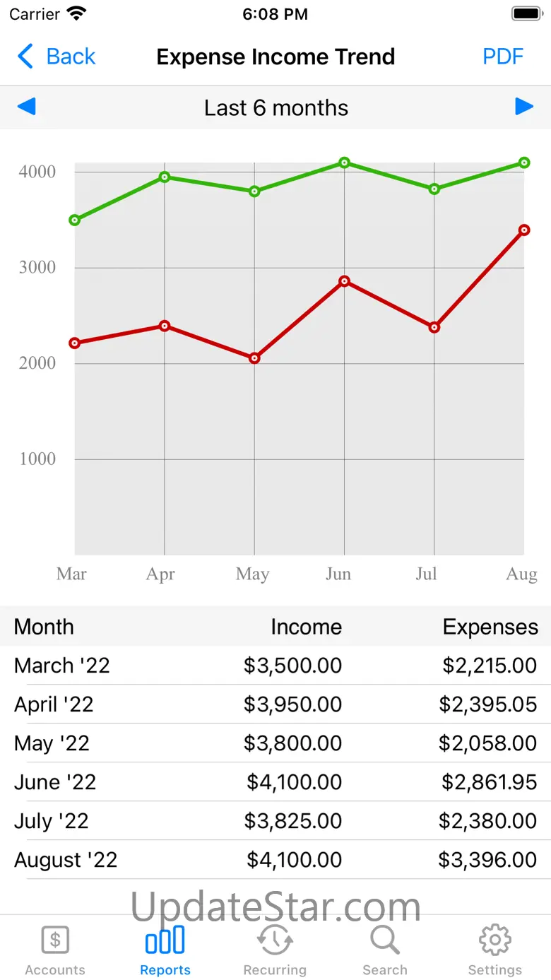Select the March '22 table row
The image size is (551, 980).
pos(275,666)
